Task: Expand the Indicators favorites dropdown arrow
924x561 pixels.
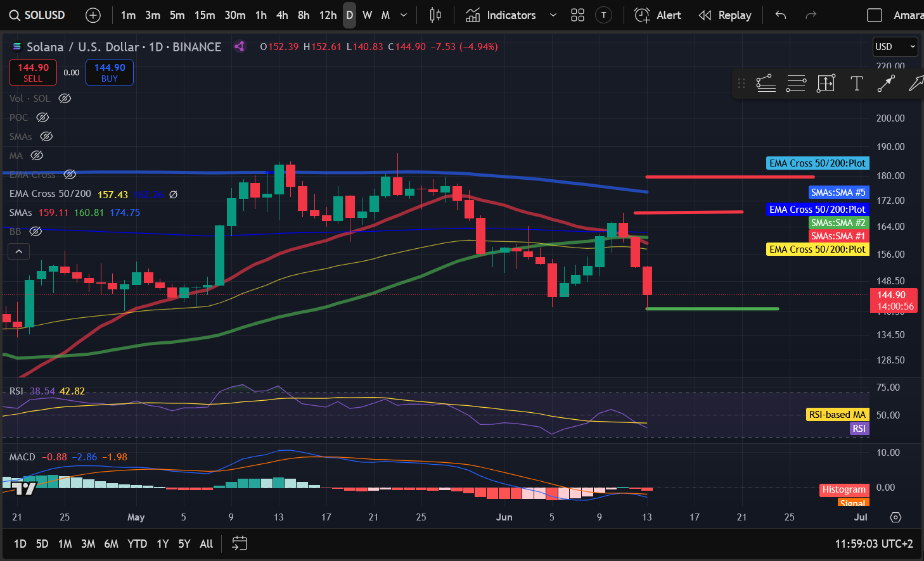Action: pos(553,15)
